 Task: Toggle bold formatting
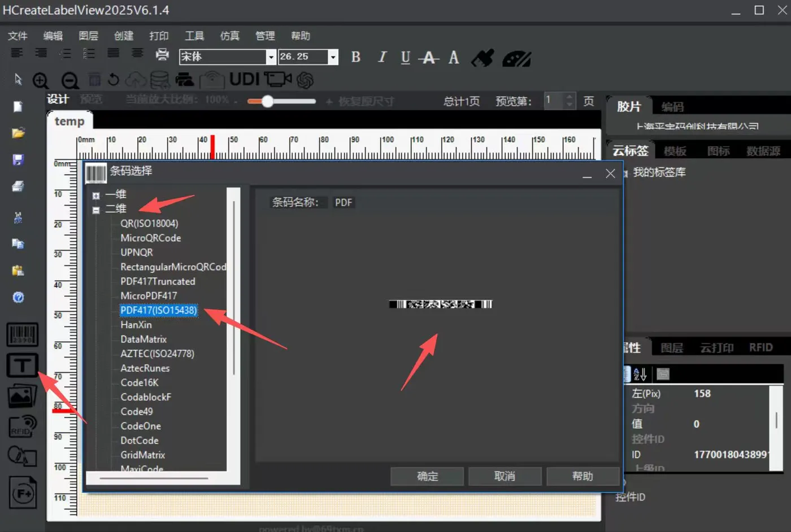point(356,57)
